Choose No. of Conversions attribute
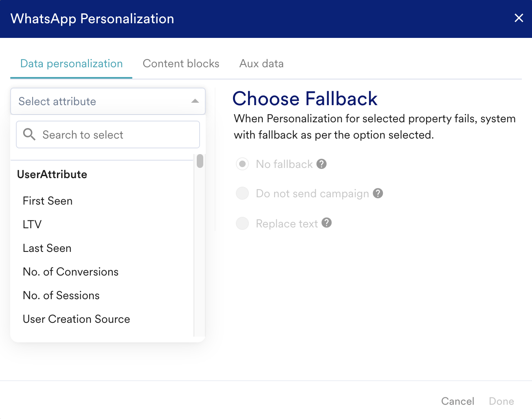 (x=70, y=272)
